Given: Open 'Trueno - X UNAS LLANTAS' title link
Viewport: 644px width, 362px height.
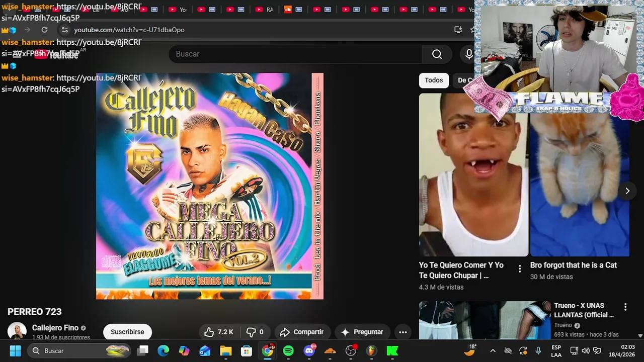Looking at the screenshot, I should tap(584, 310).
